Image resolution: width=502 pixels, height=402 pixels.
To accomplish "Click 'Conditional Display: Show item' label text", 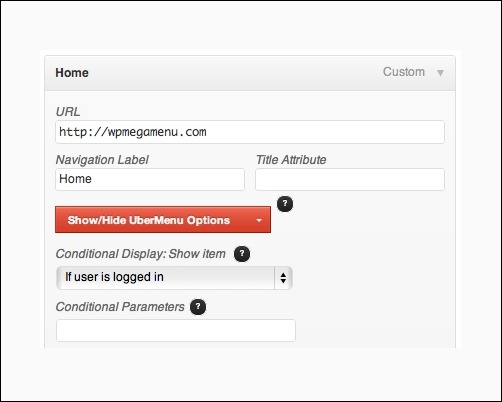I will [x=141, y=254].
